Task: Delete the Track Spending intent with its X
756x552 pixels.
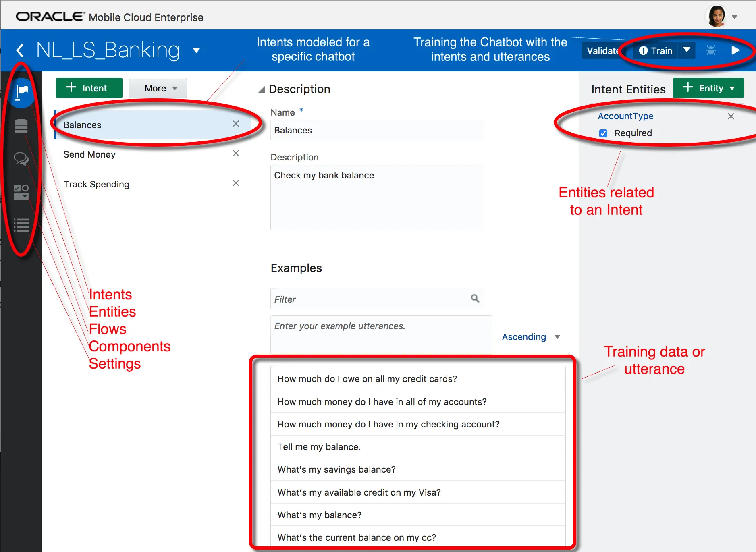Action: (x=236, y=183)
